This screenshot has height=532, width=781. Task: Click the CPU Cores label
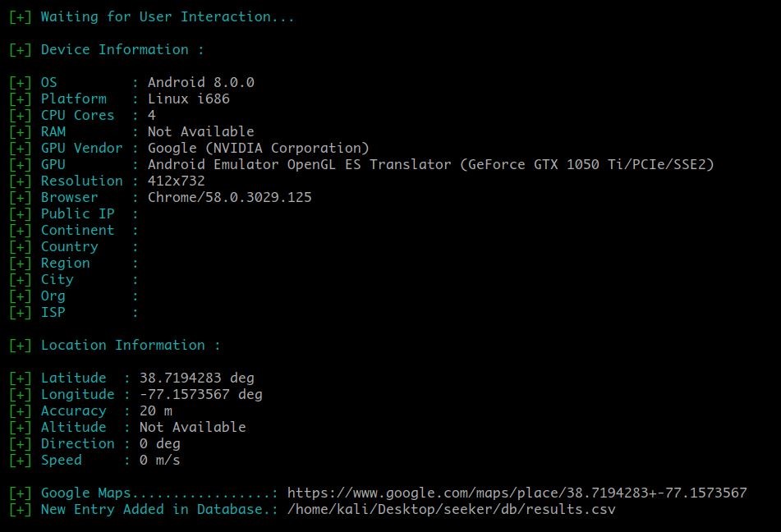click(x=78, y=115)
